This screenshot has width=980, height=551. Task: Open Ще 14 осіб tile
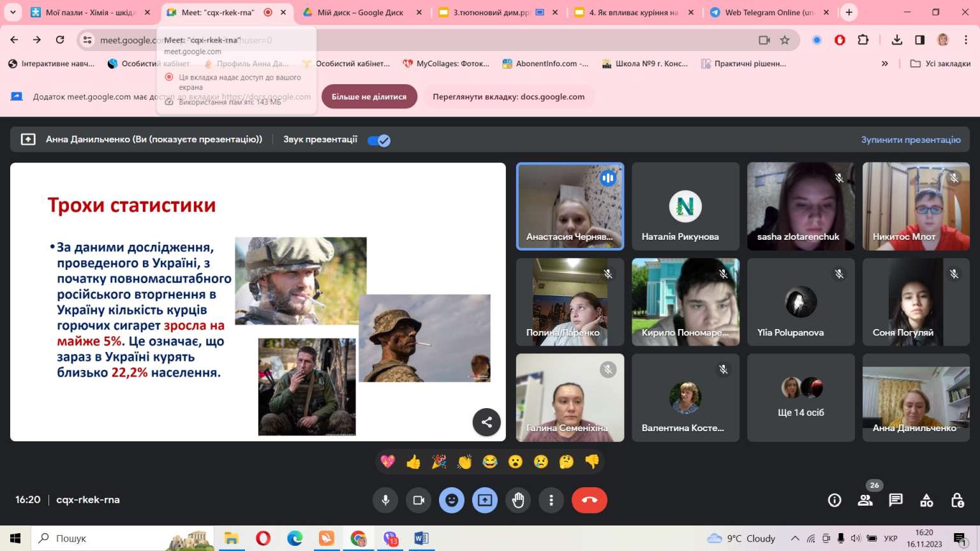pos(801,397)
